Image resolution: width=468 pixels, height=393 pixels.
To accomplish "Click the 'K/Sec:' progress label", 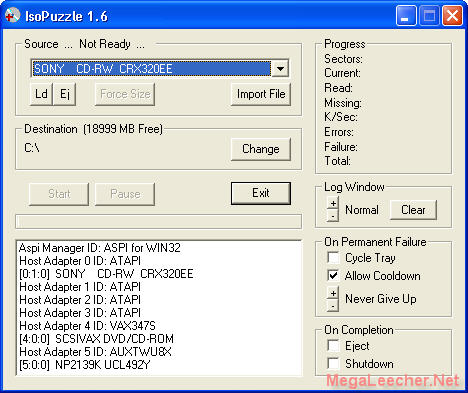I will pyautogui.click(x=341, y=117).
